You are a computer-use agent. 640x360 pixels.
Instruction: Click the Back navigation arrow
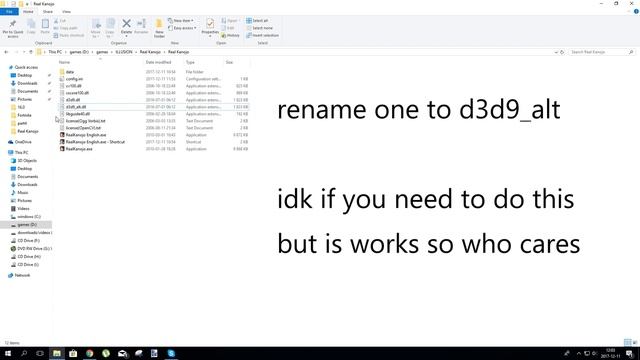coord(6,52)
